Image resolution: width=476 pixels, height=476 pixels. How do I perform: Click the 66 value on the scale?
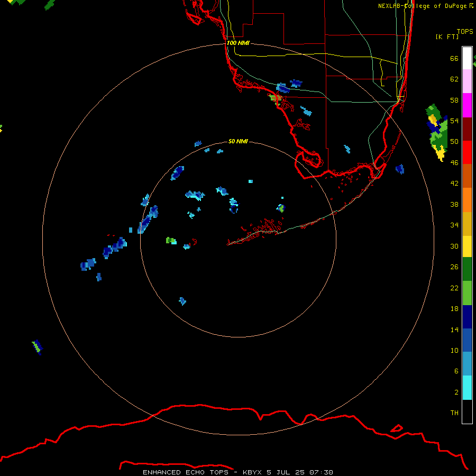(x=454, y=58)
